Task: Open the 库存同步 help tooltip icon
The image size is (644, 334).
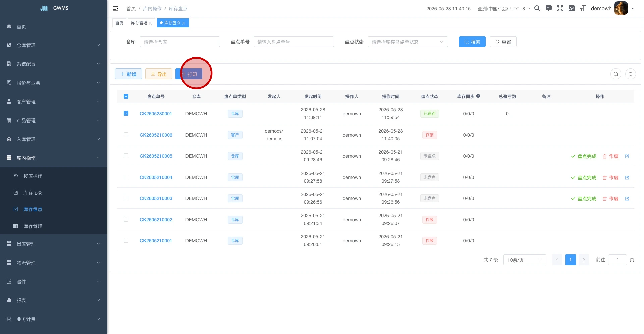Action: 478,96
